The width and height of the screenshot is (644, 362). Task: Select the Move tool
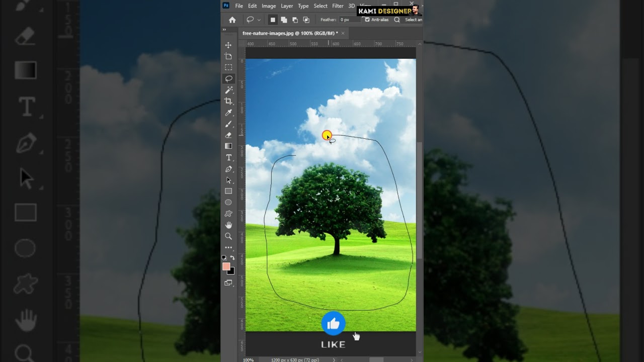coord(228,45)
